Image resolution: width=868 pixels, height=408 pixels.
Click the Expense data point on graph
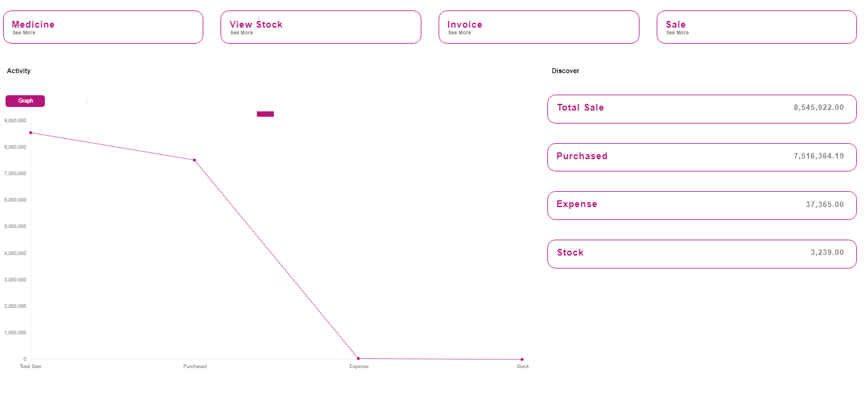tap(358, 359)
